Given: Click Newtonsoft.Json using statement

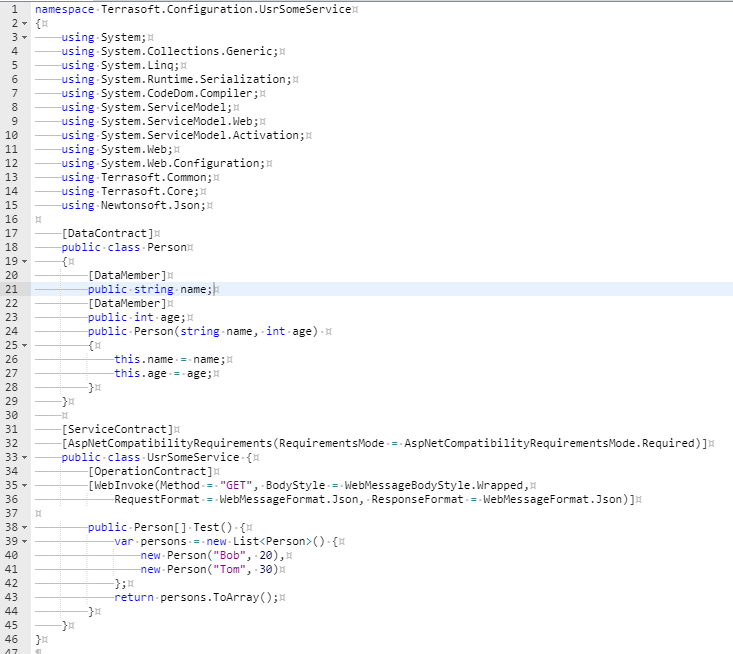Looking at the screenshot, I should click(x=134, y=206).
